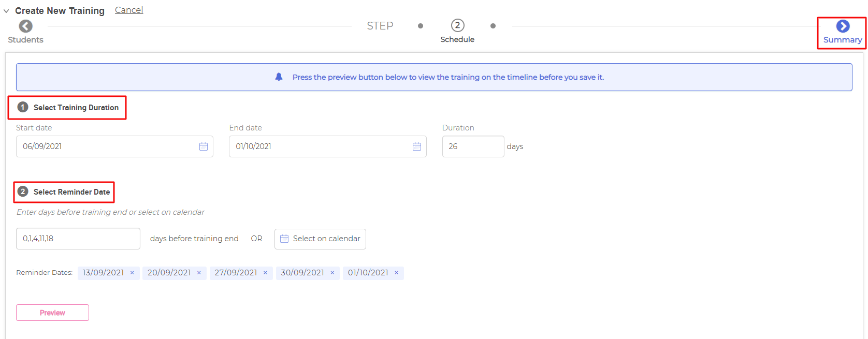868x339 pixels.
Task: Focus the End date field 01/10/2021
Action: tap(328, 146)
